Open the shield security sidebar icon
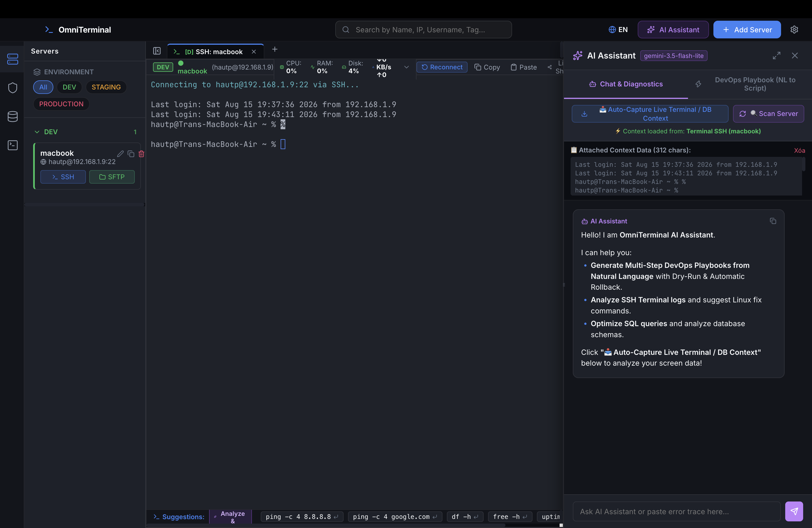 [x=13, y=88]
